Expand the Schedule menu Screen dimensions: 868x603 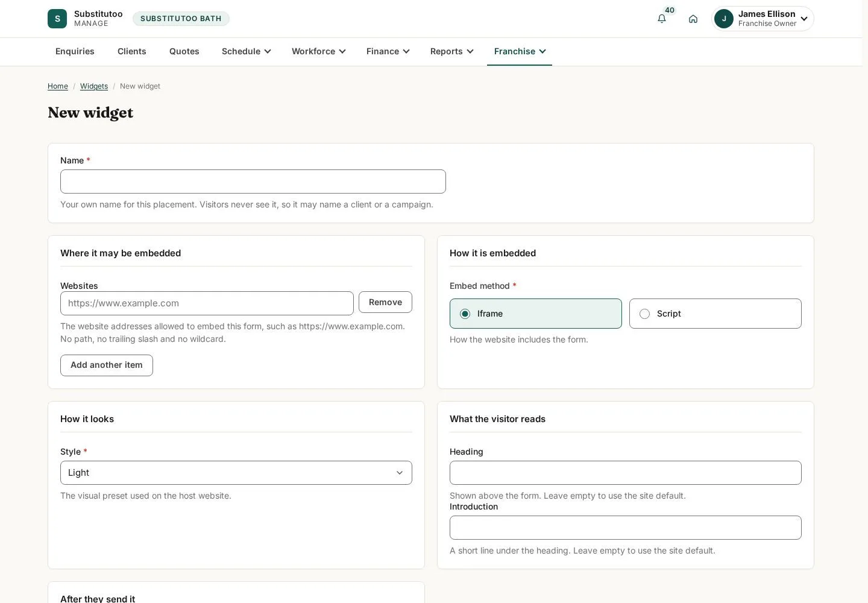(247, 51)
